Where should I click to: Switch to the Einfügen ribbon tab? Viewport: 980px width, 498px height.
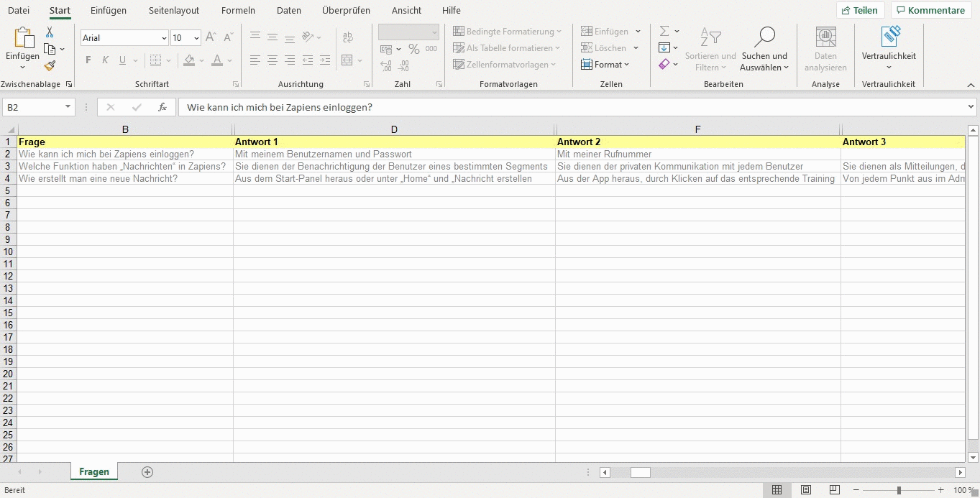(109, 11)
